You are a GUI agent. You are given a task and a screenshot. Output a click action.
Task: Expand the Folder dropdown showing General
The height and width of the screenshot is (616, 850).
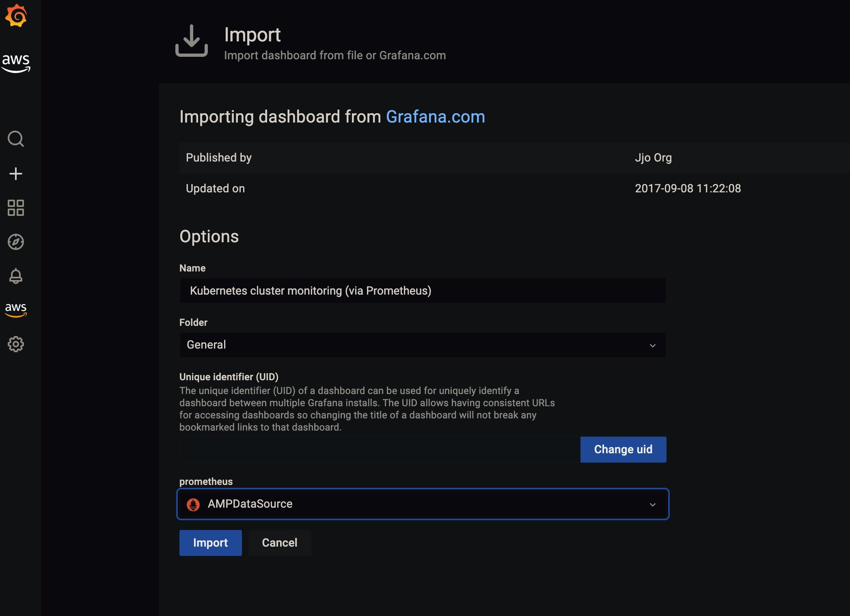[x=423, y=345]
